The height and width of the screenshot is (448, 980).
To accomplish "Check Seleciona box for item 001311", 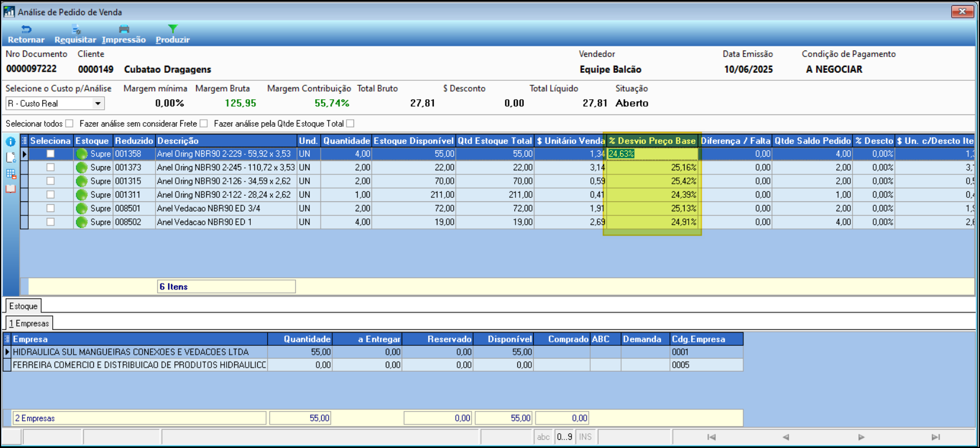I will (50, 194).
